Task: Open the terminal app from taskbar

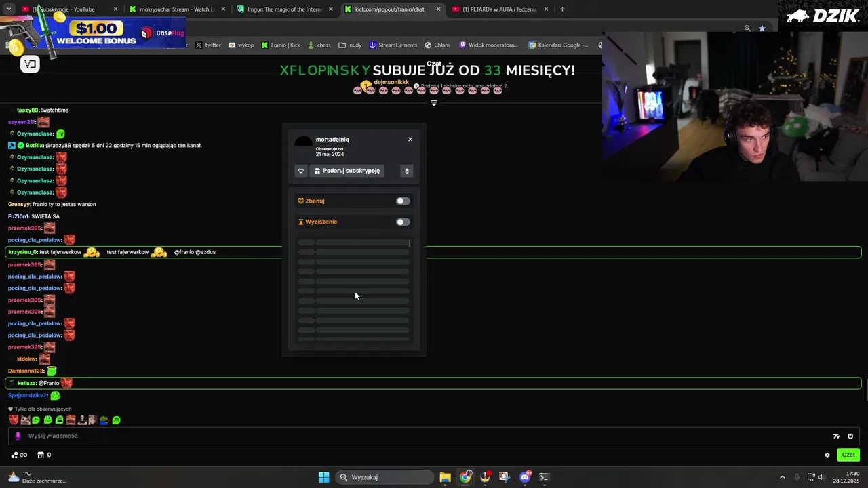Action: point(544,477)
